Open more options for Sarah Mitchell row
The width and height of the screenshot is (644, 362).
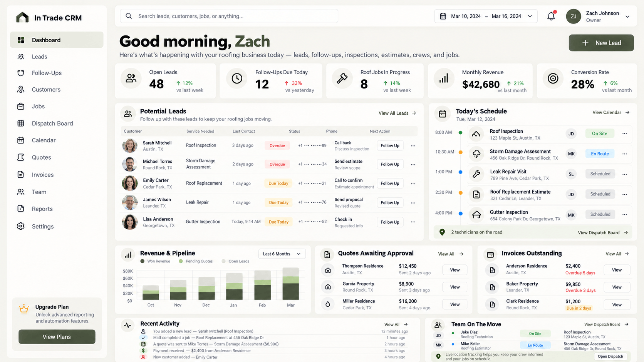[413, 146]
